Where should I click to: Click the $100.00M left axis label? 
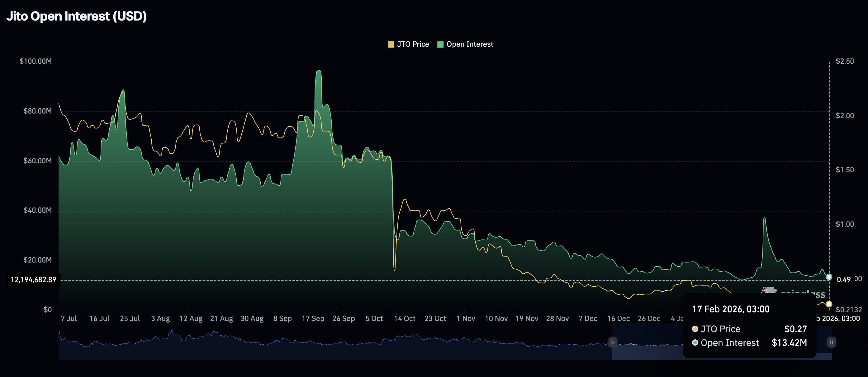click(x=36, y=61)
